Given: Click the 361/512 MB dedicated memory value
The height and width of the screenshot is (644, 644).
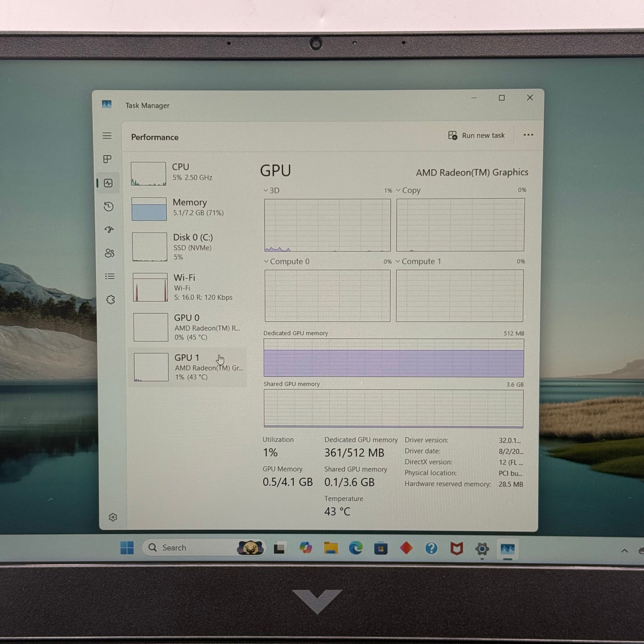Looking at the screenshot, I should (354, 453).
